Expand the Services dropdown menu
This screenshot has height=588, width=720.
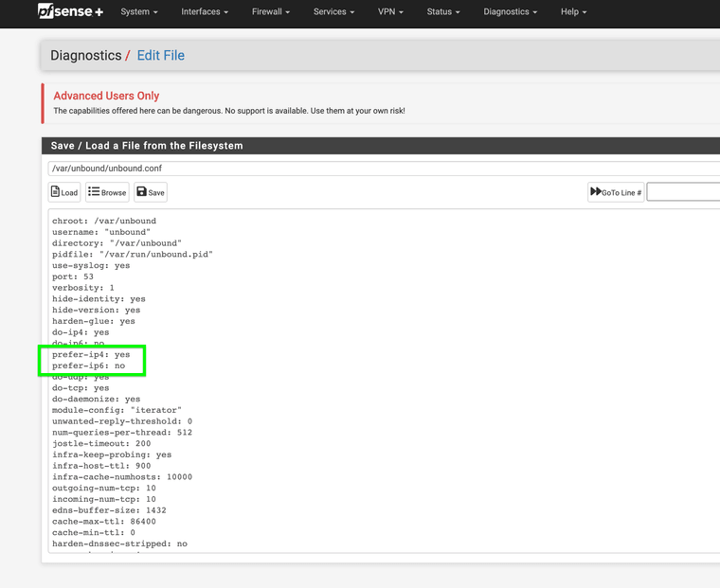point(333,12)
